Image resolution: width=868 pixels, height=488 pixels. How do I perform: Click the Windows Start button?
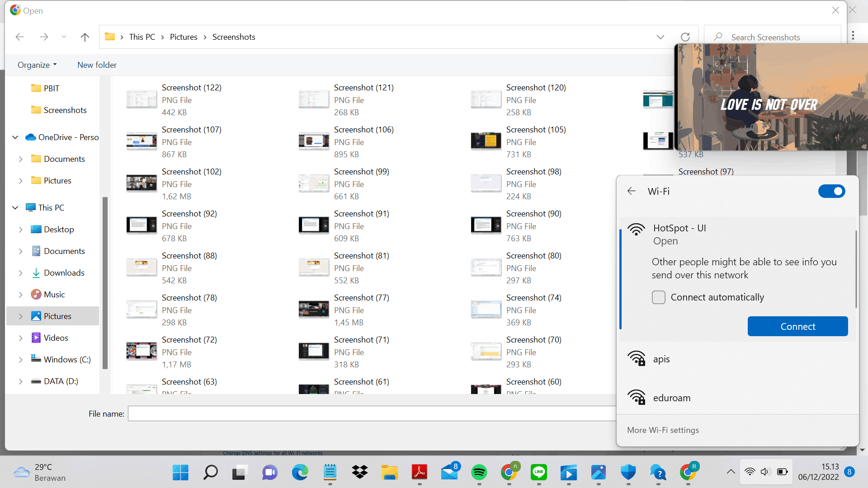(x=180, y=473)
